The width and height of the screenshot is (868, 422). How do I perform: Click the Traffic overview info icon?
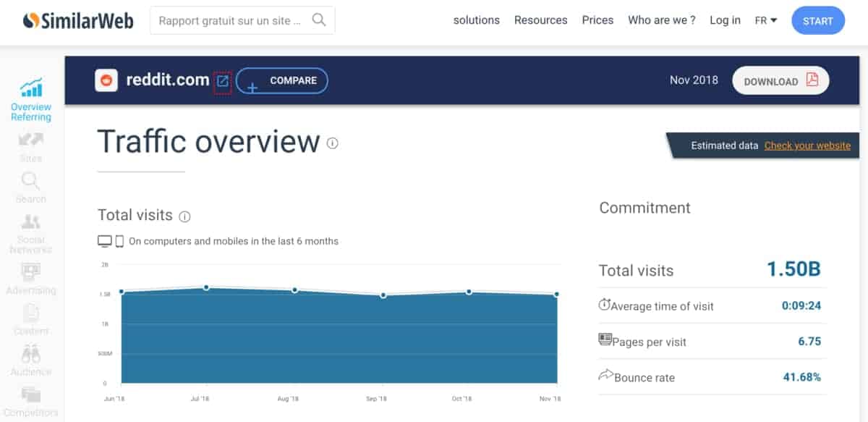point(333,143)
